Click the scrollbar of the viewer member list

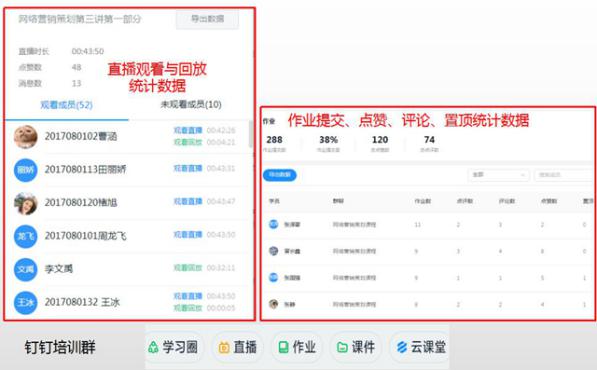(x=251, y=134)
